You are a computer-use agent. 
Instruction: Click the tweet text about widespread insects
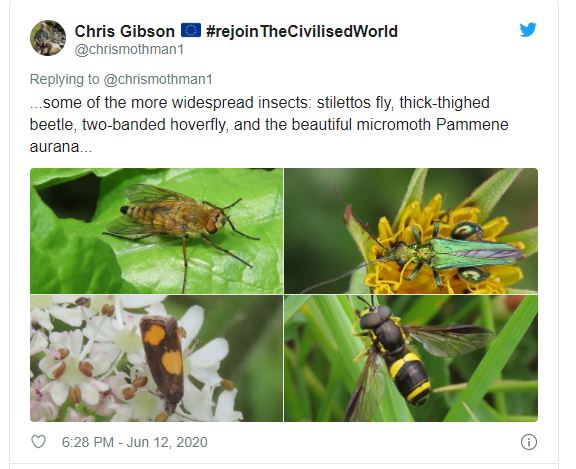[x=269, y=125]
